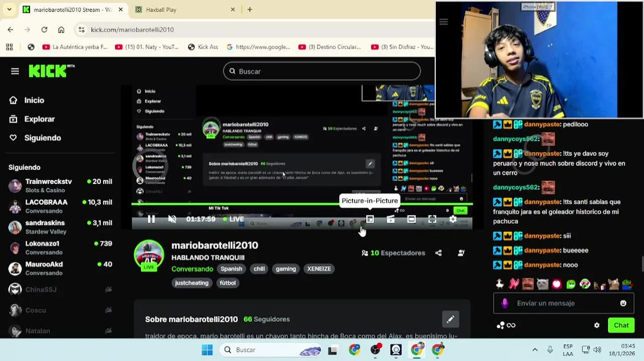Open offline ChinaSSJ channel
Image resolution: width=644 pixels, height=361 pixels.
tap(60, 289)
